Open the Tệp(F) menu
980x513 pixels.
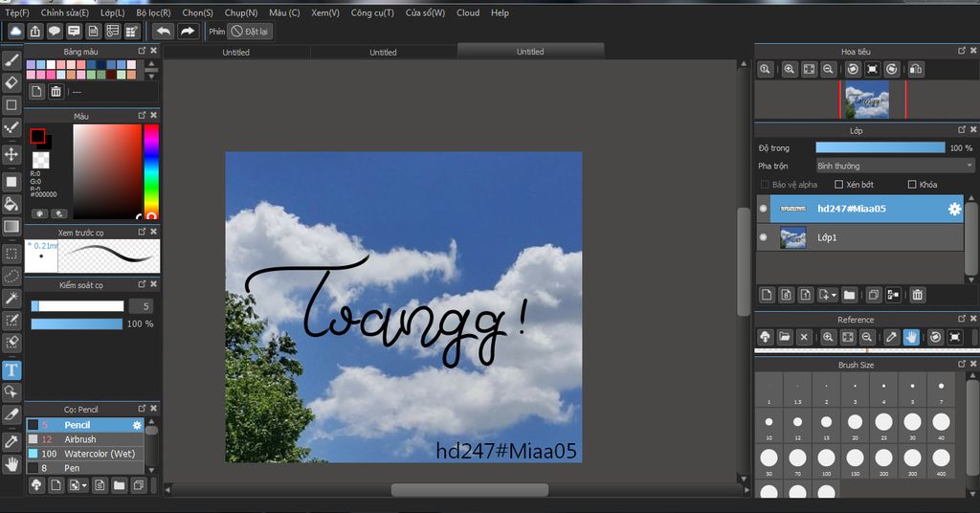[17, 12]
